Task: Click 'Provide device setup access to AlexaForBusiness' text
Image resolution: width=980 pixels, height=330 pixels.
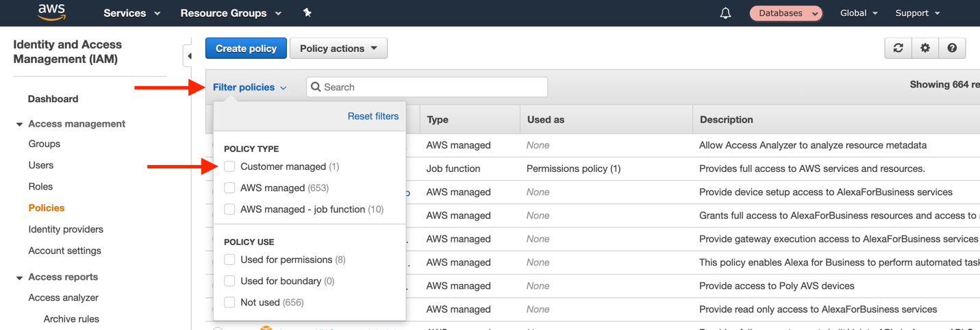Action: (x=826, y=192)
